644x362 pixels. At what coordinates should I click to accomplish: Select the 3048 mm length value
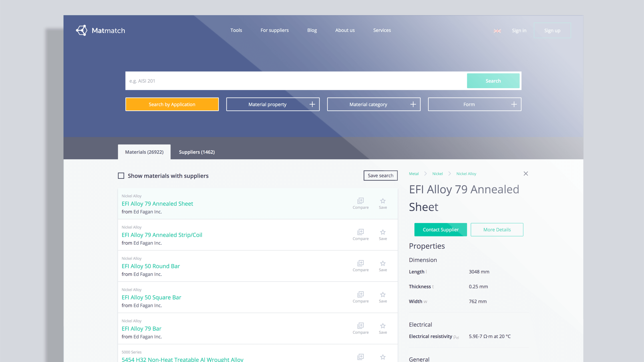point(479,271)
